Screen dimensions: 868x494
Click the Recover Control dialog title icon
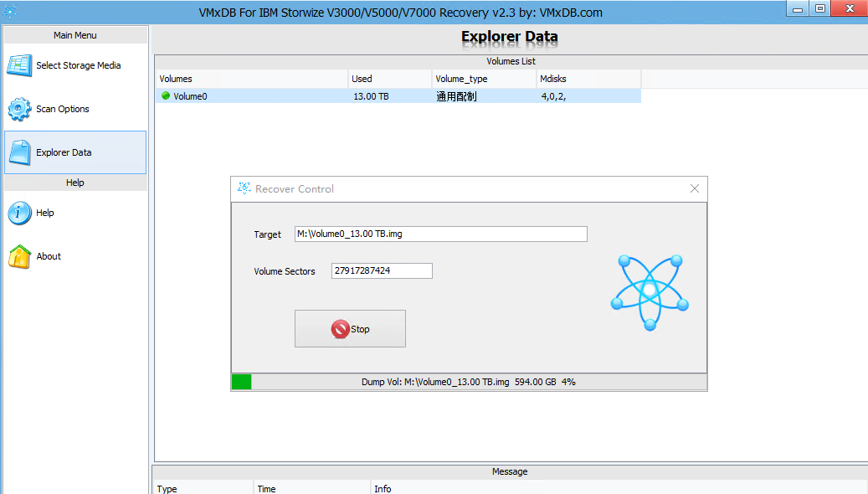[244, 188]
